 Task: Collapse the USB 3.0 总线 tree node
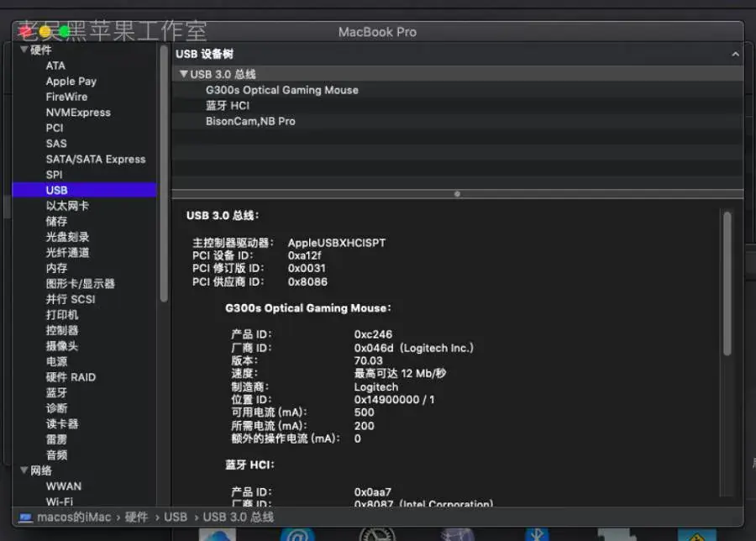(183, 74)
